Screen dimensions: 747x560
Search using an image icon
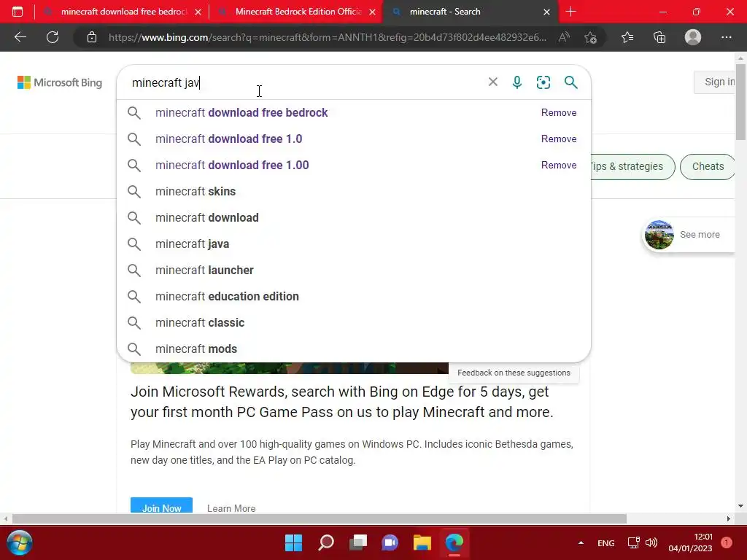543,82
